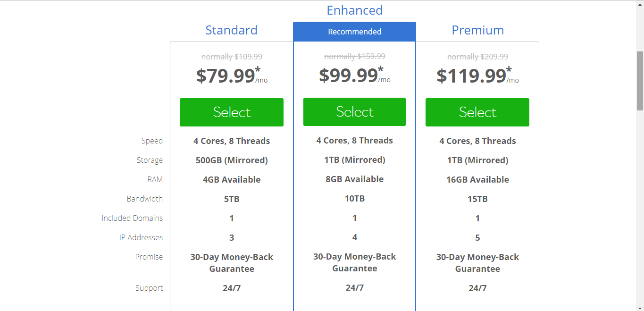This screenshot has width=644, height=311.
Task: Click the Promise row label
Action: (x=149, y=257)
